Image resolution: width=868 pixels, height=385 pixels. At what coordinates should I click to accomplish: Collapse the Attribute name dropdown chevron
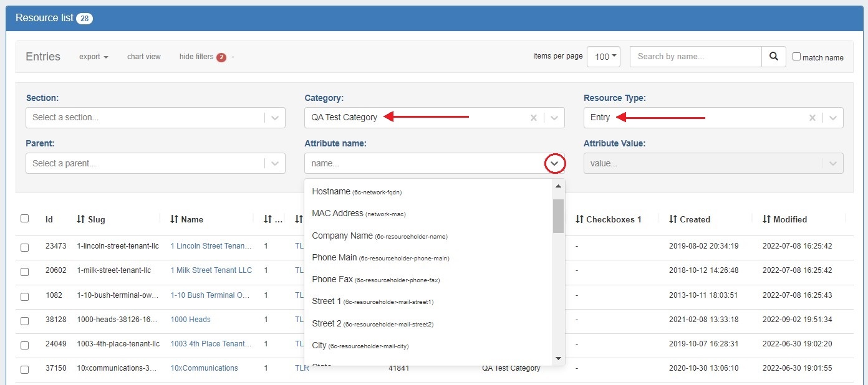tap(554, 164)
